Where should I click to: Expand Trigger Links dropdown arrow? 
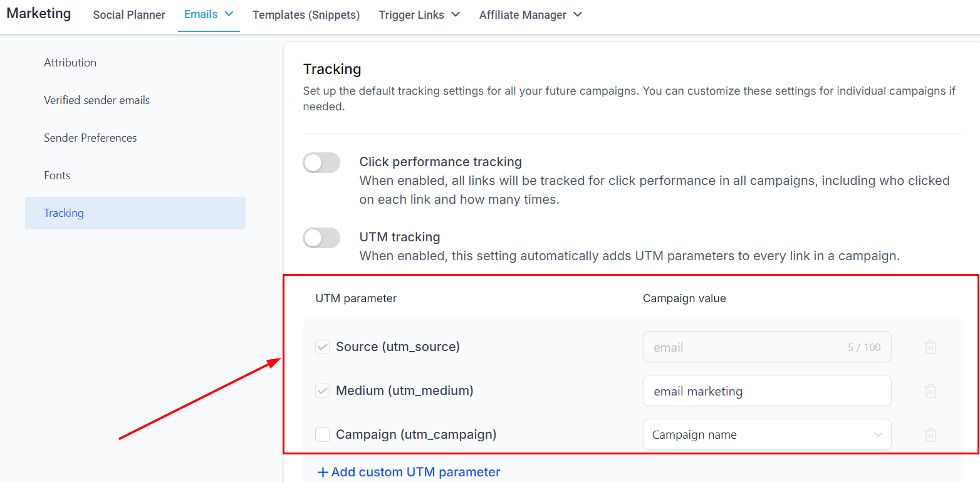(456, 14)
